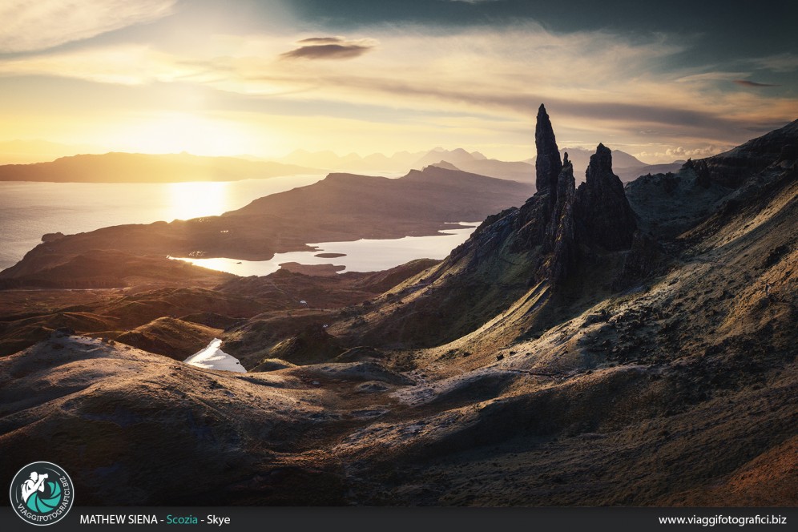
Task: Click the photographer name MATHEW SIENA
Action: point(118,520)
